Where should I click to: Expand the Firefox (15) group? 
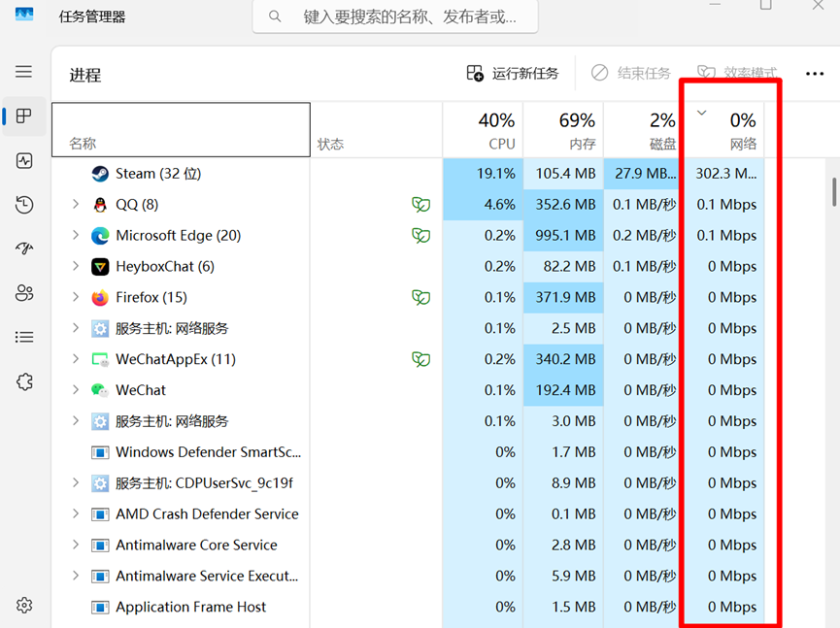(76, 297)
